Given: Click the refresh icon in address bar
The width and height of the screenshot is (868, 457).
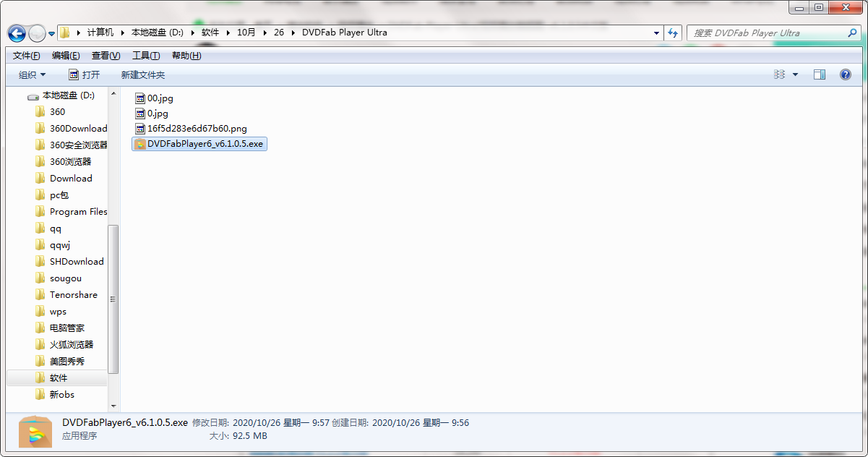Looking at the screenshot, I should 673,33.
